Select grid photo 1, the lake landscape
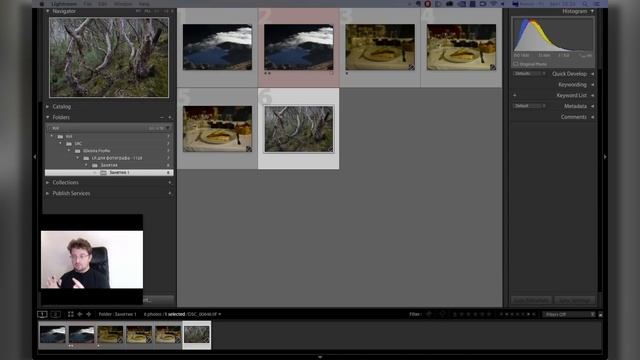The width and height of the screenshot is (640, 360). [x=217, y=47]
